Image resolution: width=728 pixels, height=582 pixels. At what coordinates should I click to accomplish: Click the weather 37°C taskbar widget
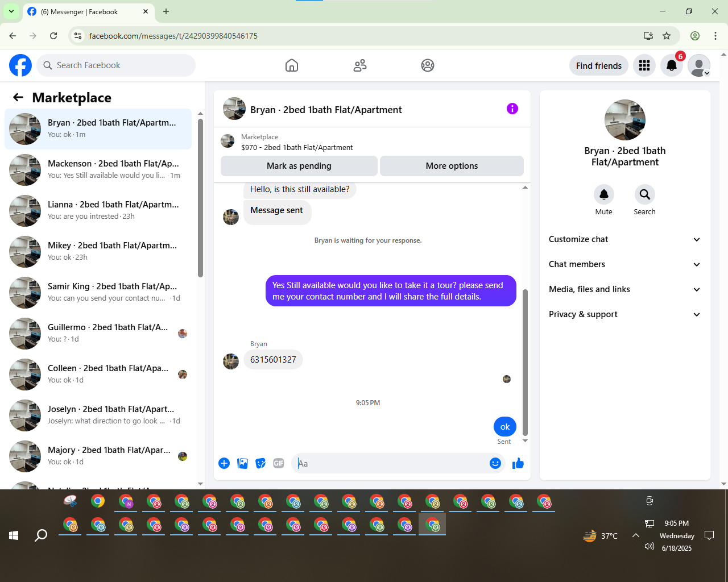[x=601, y=535]
